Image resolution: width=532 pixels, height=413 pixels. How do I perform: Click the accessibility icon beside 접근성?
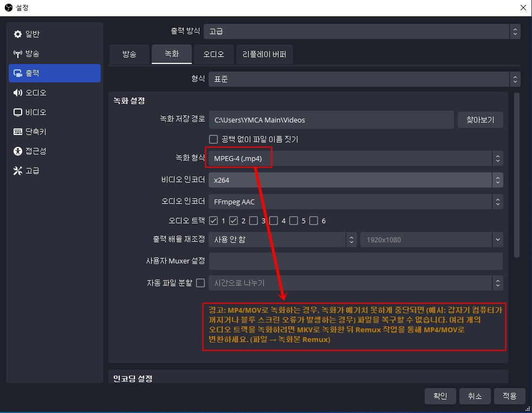18,151
